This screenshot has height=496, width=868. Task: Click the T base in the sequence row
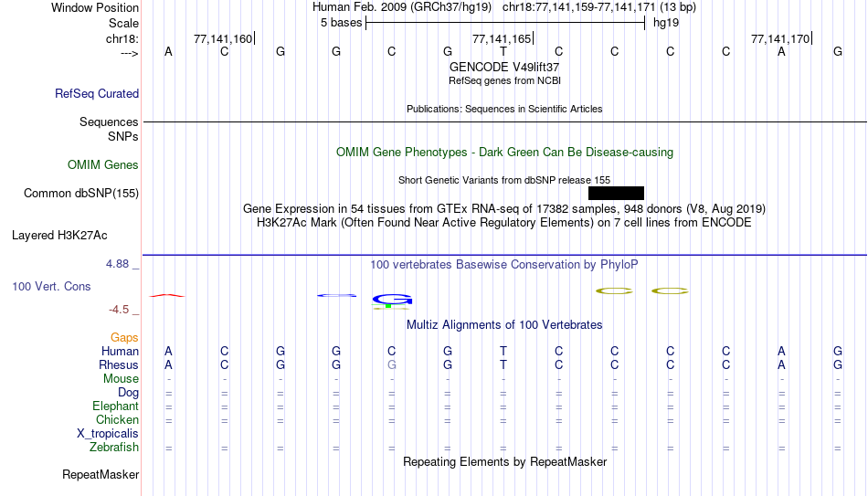tap(503, 51)
